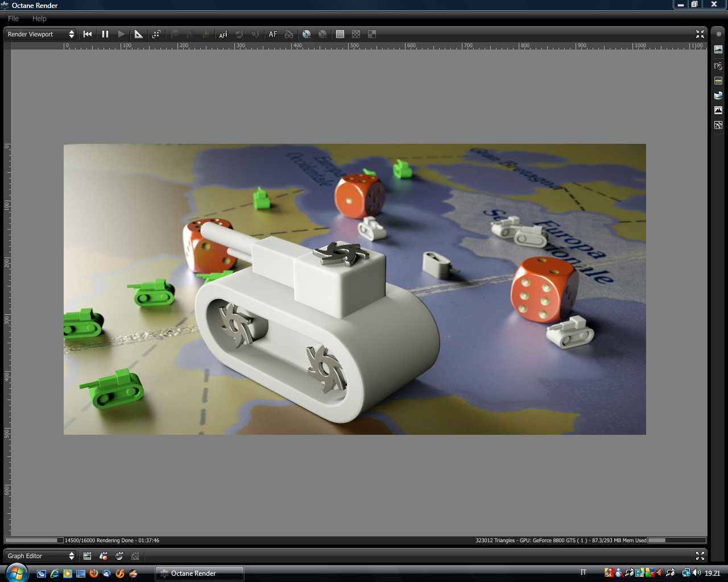Click the plain AF autofocus button
This screenshot has height=582, width=728.
pyautogui.click(x=273, y=34)
